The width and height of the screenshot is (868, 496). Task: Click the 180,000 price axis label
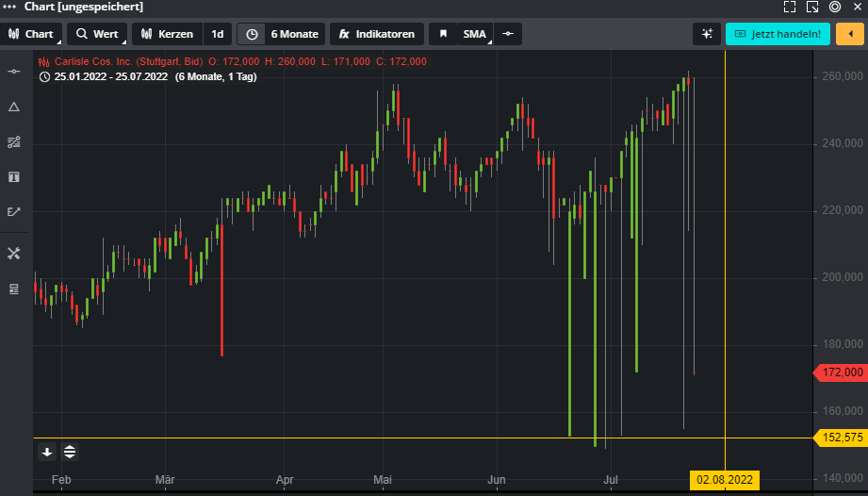843,344
